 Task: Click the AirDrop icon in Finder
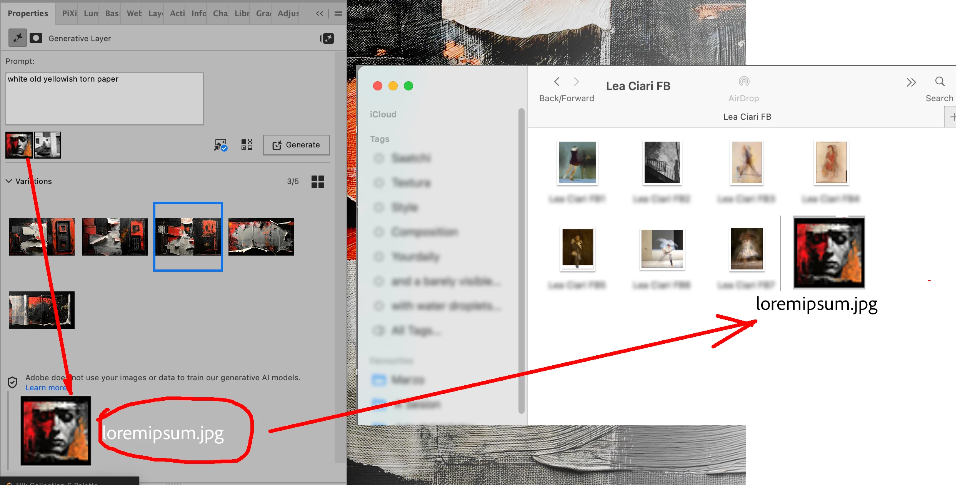point(744,82)
